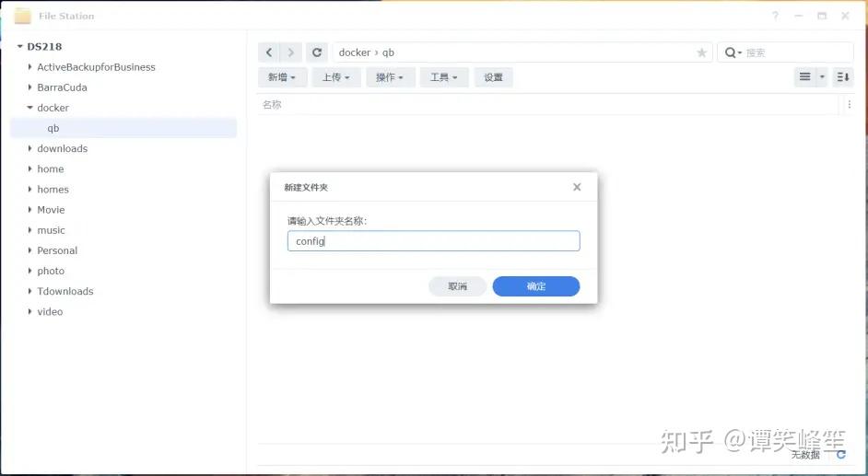Click the 设置 button
The width and height of the screenshot is (868, 476).
[493, 77]
